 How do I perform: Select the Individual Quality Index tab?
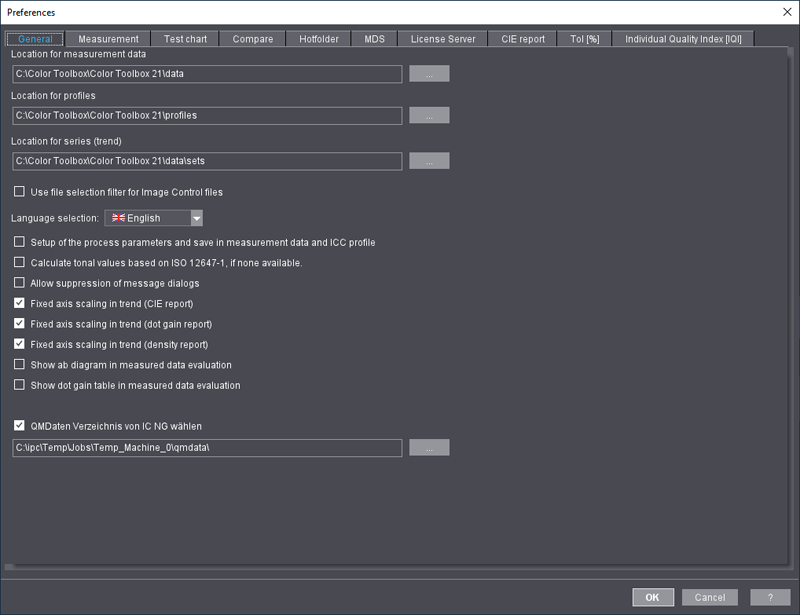click(x=683, y=39)
